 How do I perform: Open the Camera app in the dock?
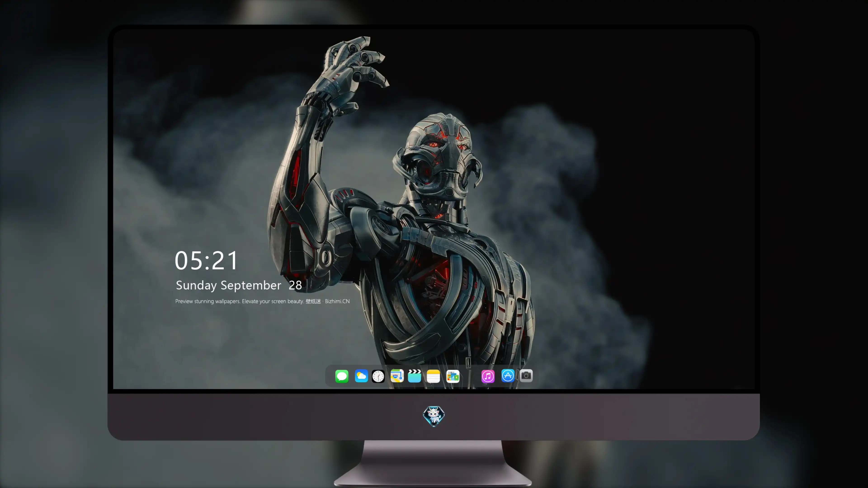pos(526,375)
